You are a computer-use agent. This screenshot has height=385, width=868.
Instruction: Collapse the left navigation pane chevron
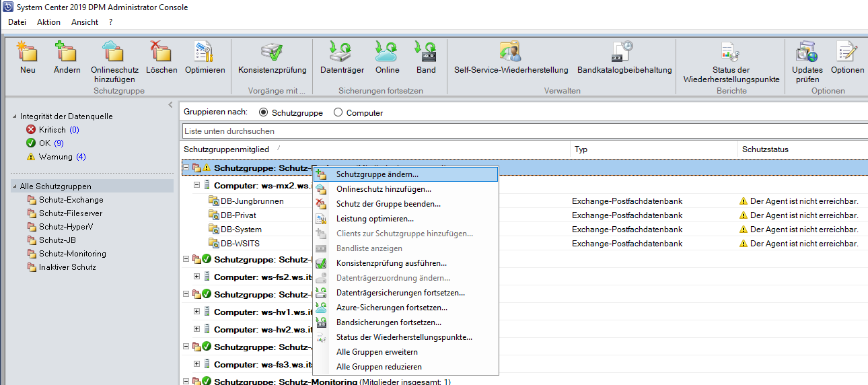tap(170, 104)
